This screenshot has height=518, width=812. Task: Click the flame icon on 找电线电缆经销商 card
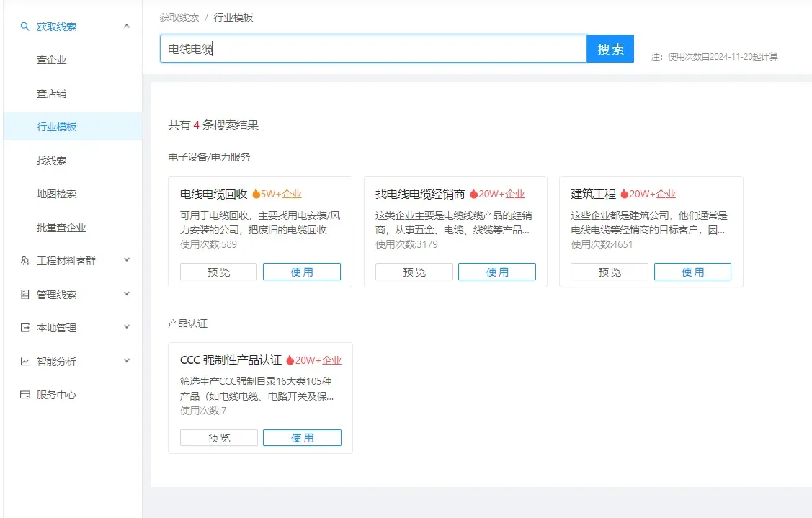(x=473, y=194)
